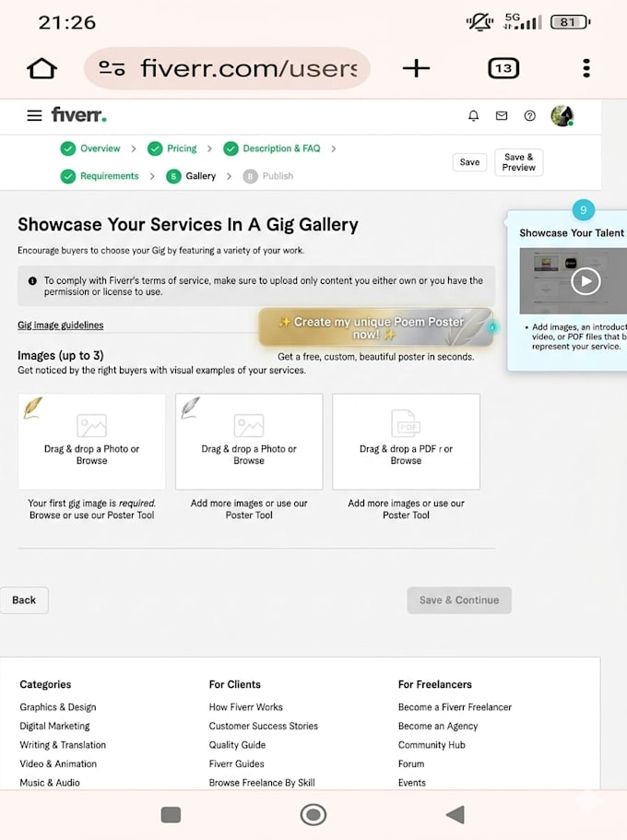Click the info icon in terms notice
627x840 pixels.
32,280
